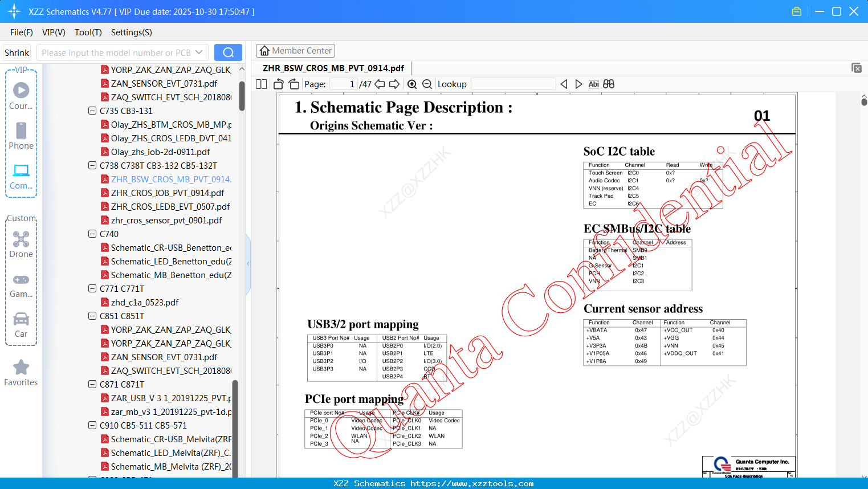Select the Car category in sidebar
868x489 pixels.
coord(21,325)
